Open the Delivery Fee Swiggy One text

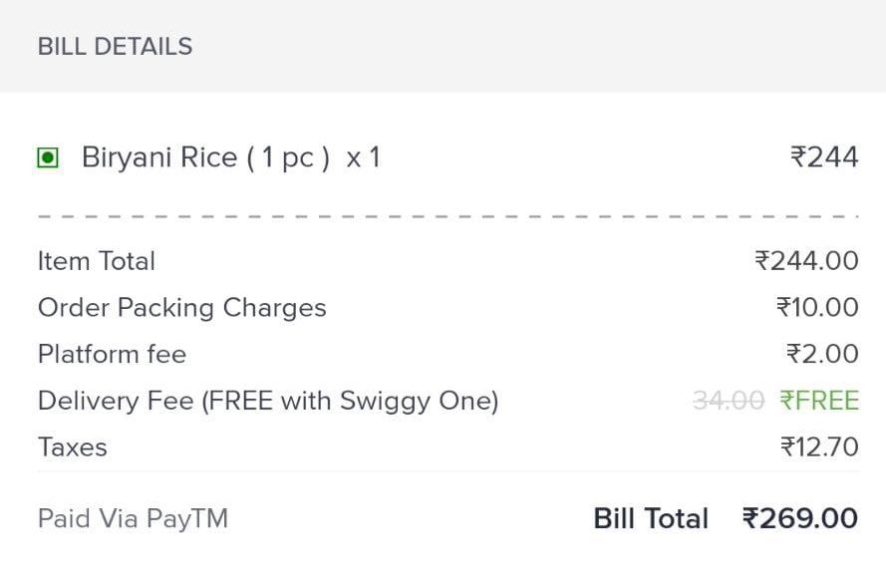tap(268, 401)
